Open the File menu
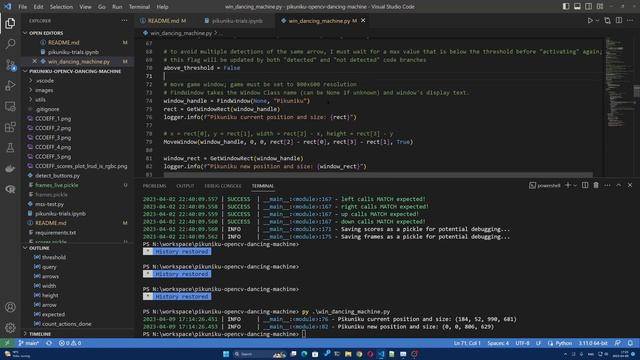This screenshot has height=360, width=640. [x=22, y=7]
